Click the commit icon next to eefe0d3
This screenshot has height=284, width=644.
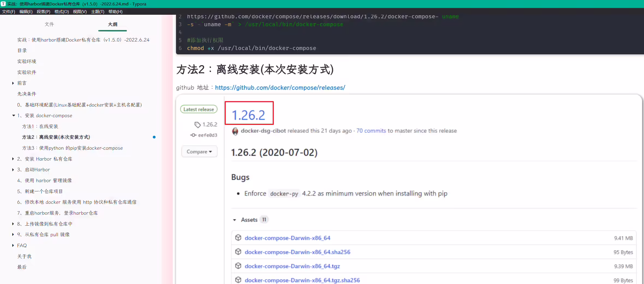[193, 135]
